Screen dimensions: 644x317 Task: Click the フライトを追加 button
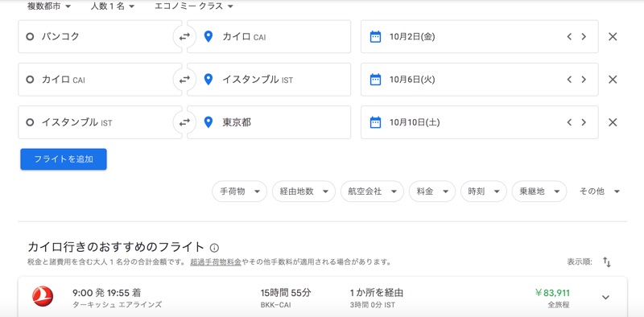64,159
